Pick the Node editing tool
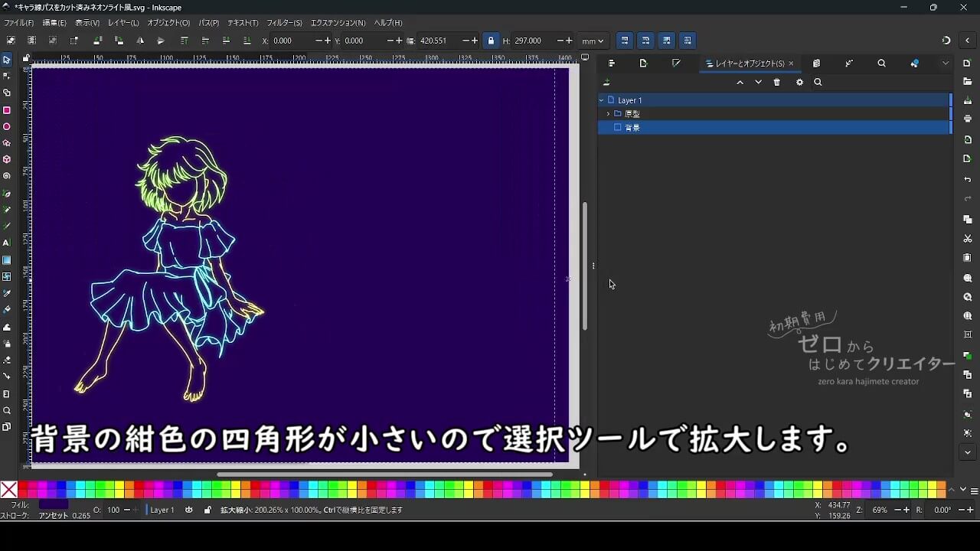Viewport: 980px width, 551px height. 7,76
